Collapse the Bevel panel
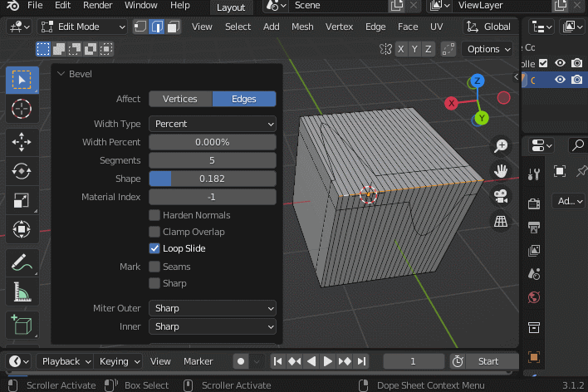The height and width of the screenshot is (392, 588). 61,74
